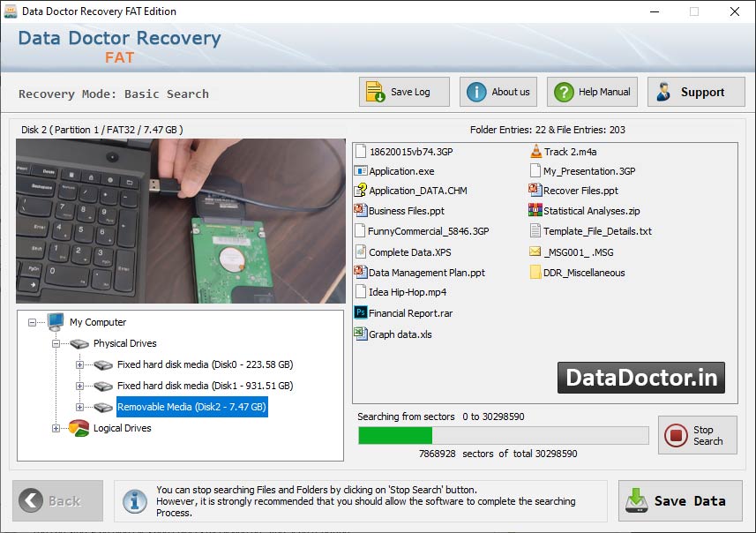Open the Financial Report.rar Photoshop icon

[x=363, y=313]
